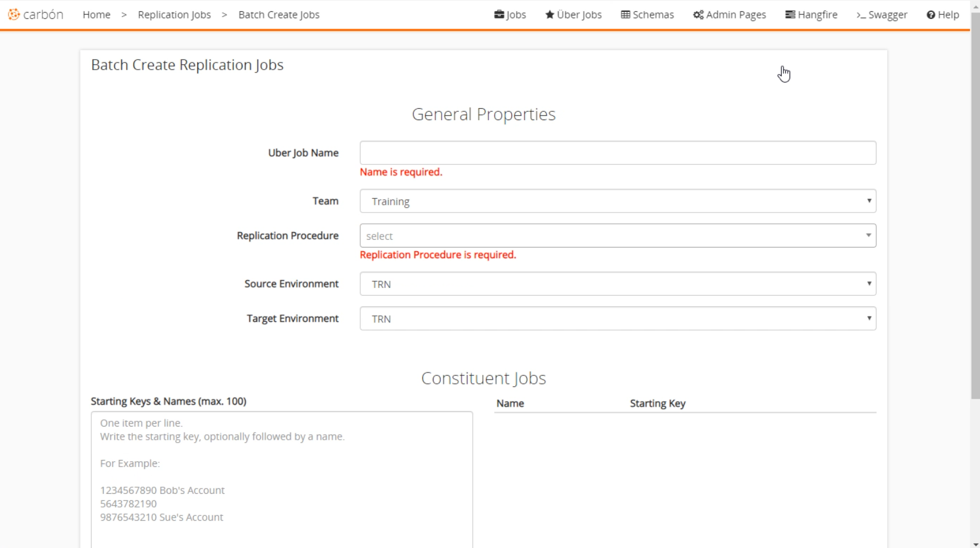
Task: Click the Source Environment dropdown arrow
Action: 869,284
